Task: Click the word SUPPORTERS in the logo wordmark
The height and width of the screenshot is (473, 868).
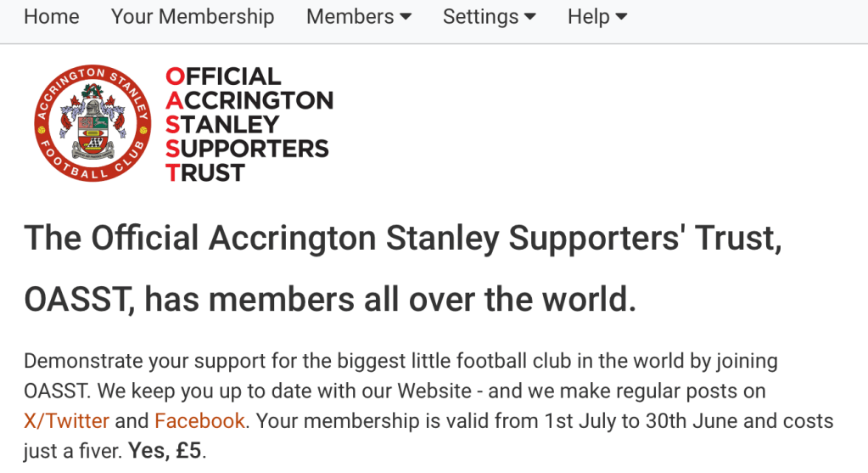Action: click(247, 149)
